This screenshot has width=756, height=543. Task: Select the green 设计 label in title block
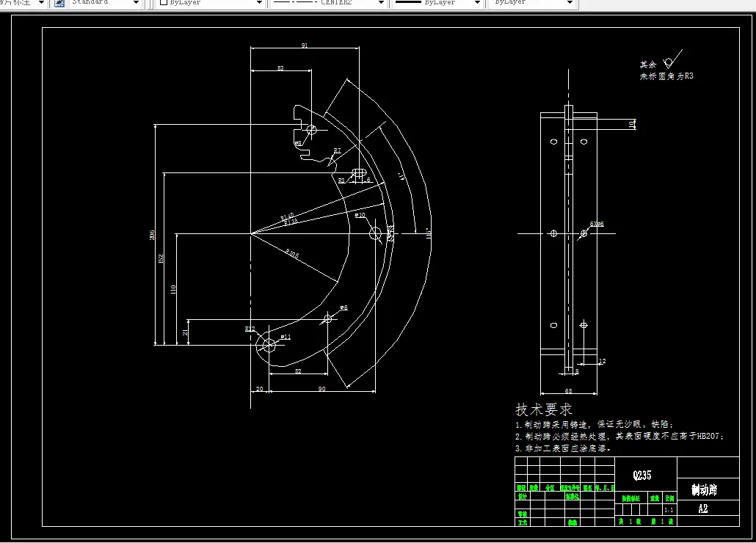[522, 496]
